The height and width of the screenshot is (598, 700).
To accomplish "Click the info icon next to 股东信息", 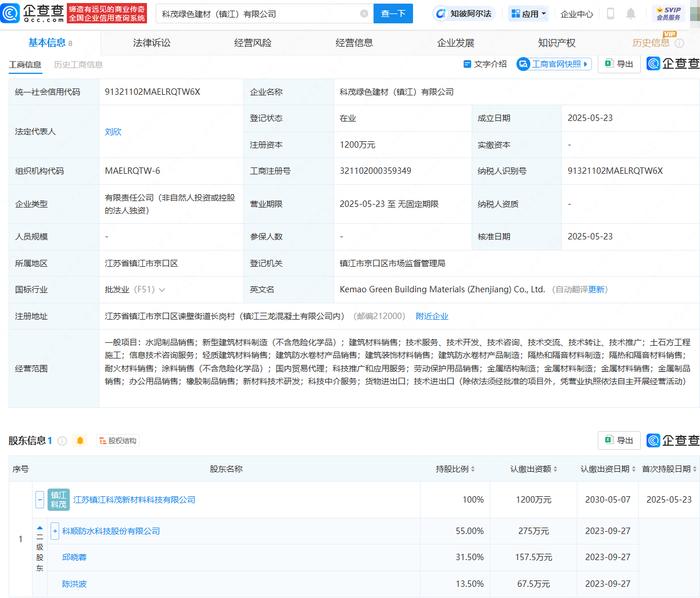I will [x=62, y=441].
